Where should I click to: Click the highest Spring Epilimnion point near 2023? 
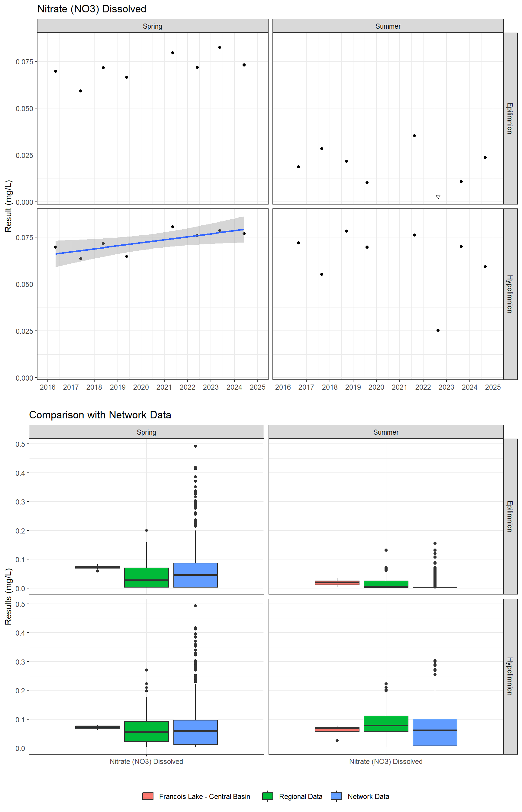pyautogui.click(x=220, y=47)
